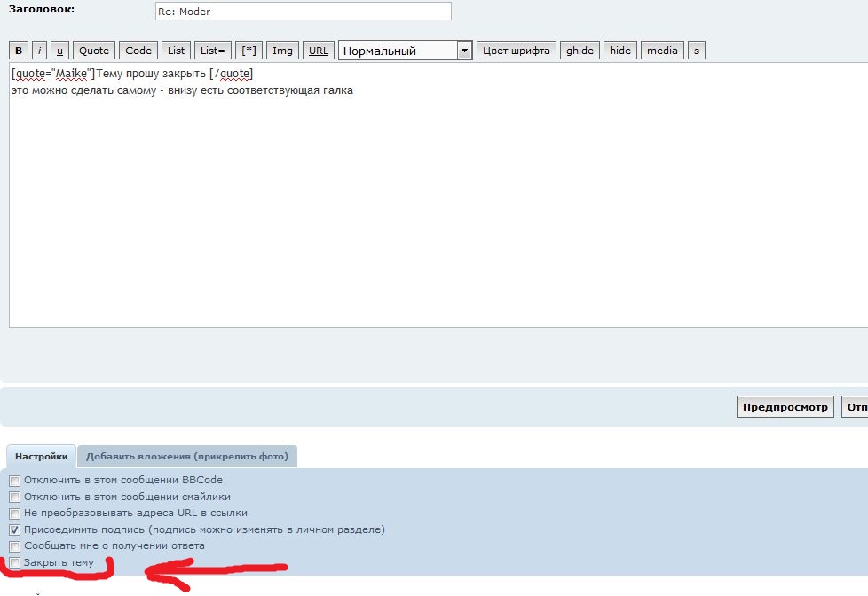Image resolution: width=868 pixels, height=596 pixels.
Task: Switch to Добавить вложения tab
Action: click(x=186, y=457)
